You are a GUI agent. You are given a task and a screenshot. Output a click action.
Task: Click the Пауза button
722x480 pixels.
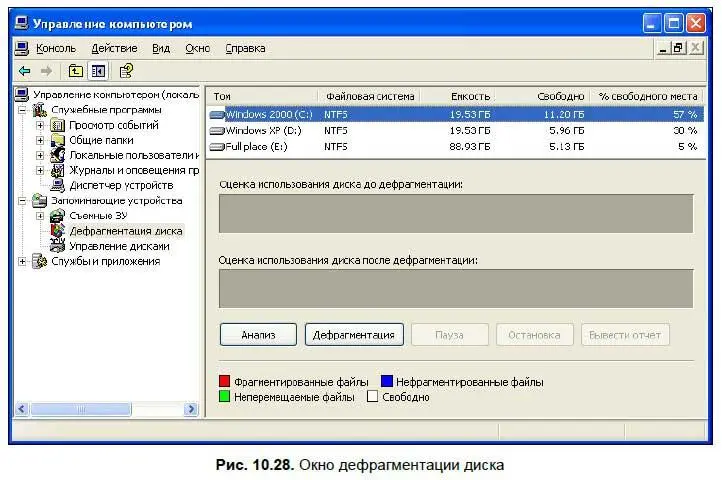pyautogui.click(x=449, y=334)
